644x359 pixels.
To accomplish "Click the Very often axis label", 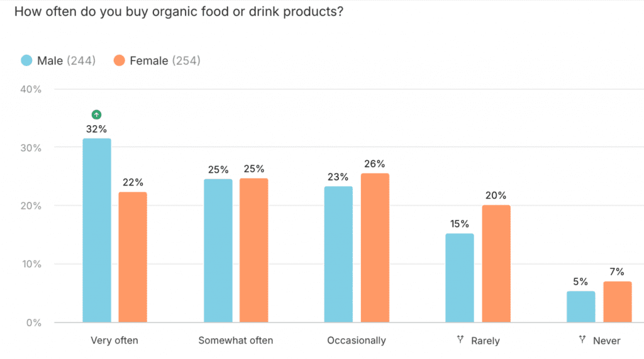I will (114, 341).
